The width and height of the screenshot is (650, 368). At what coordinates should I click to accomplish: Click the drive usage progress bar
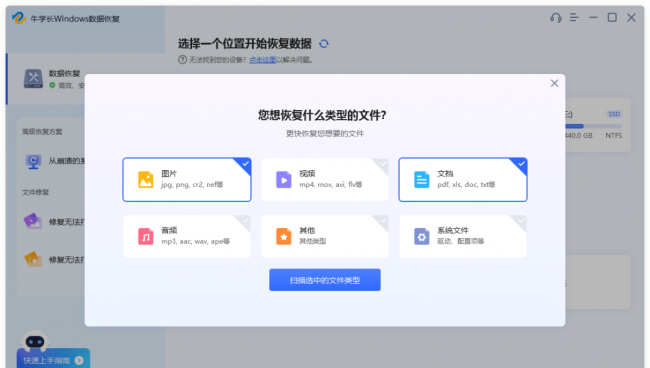point(593,126)
